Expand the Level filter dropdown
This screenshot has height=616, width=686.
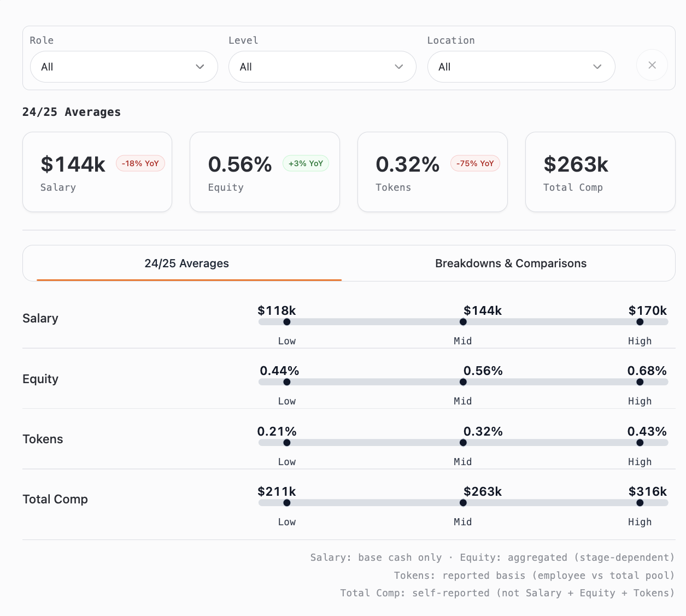[322, 67]
